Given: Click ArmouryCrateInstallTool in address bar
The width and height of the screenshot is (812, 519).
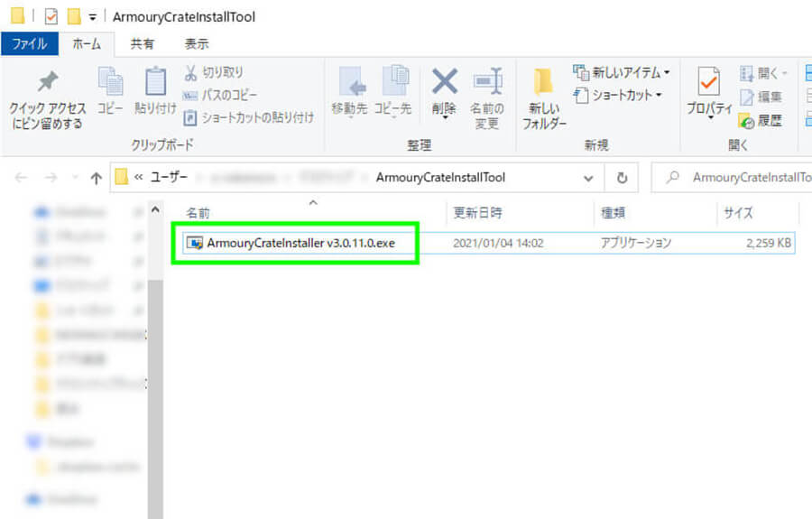Looking at the screenshot, I should pos(440,178).
